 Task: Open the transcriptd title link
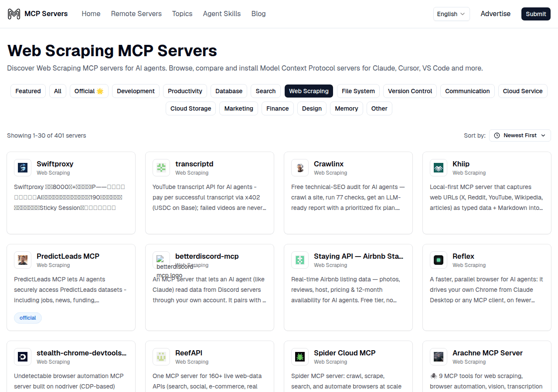pos(194,164)
